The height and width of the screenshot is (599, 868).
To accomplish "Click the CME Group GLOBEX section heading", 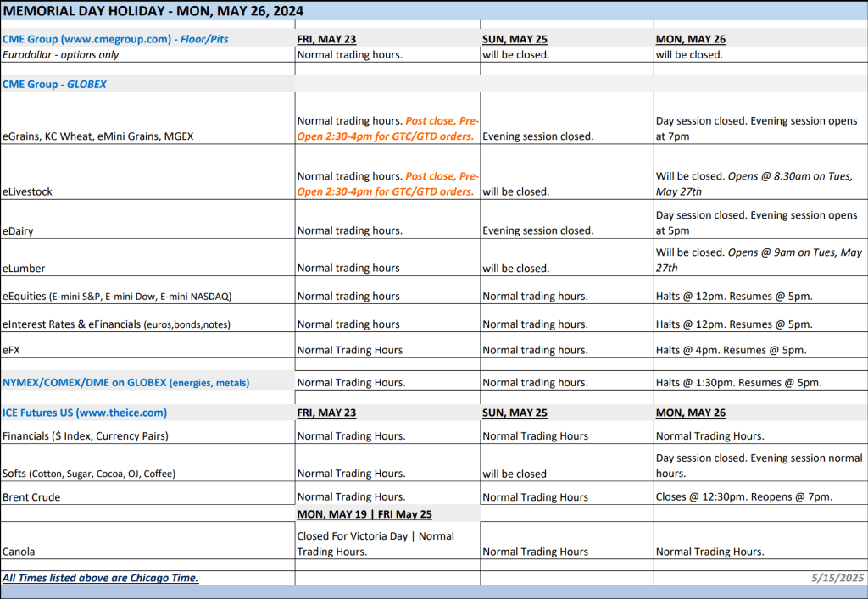I will [x=55, y=85].
